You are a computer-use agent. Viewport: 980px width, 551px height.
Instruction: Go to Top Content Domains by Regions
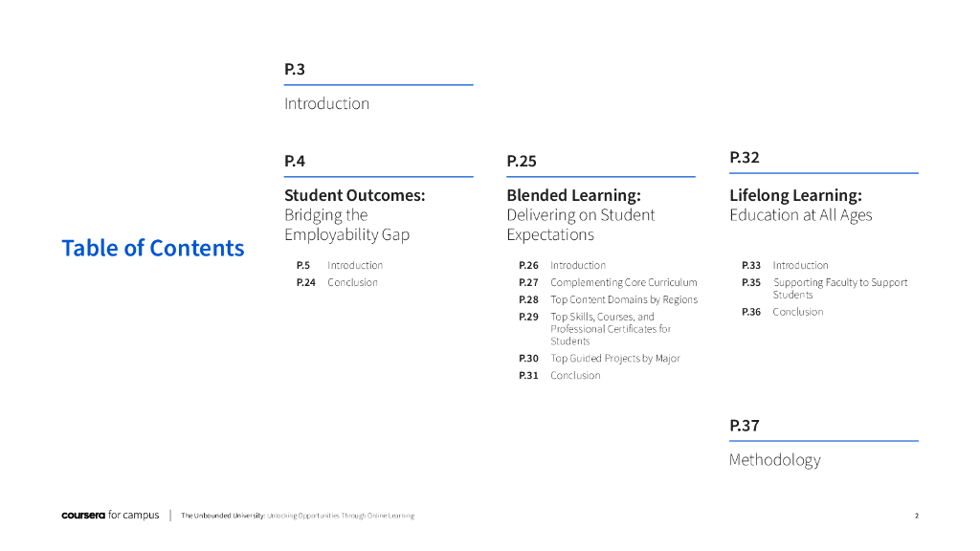click(x=623, y=299)
